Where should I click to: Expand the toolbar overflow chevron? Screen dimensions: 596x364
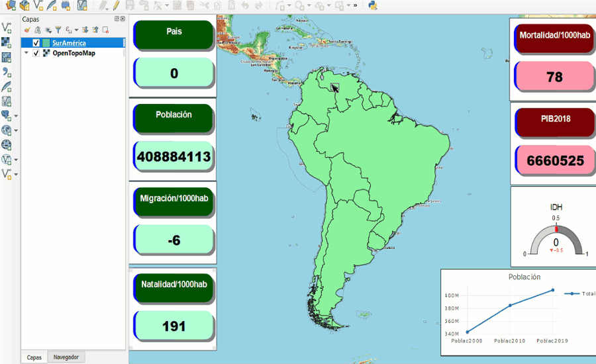356,5
